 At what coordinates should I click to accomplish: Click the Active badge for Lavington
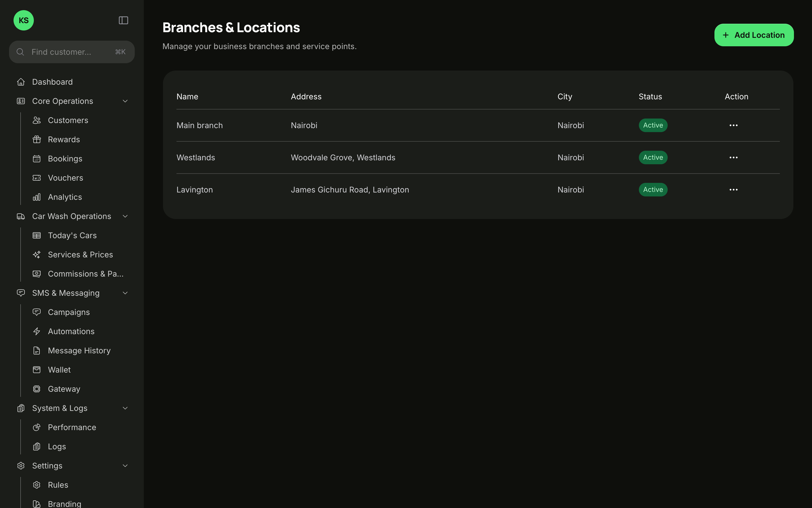(653, 190)
